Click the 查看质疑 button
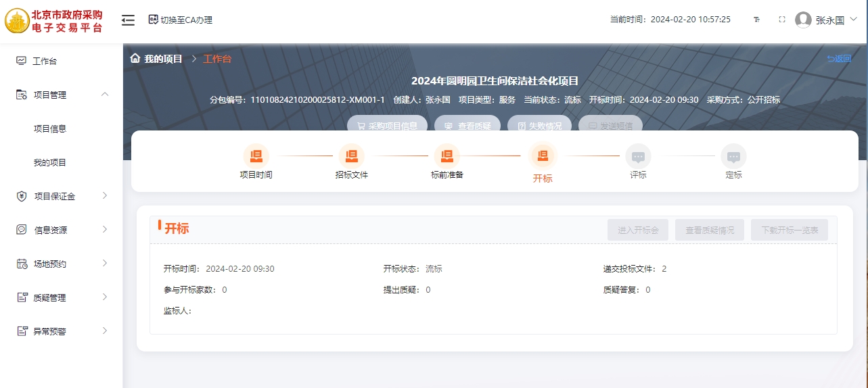The height and width of the screenshot is (388, 868). point(468,125)
